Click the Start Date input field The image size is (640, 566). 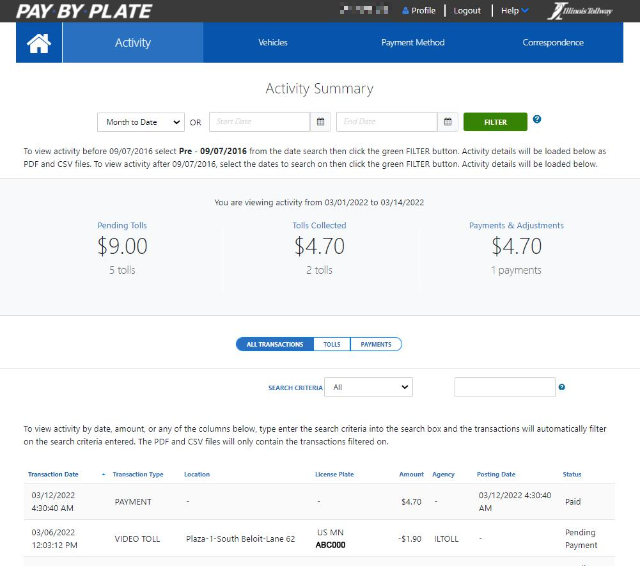[258, 122]
